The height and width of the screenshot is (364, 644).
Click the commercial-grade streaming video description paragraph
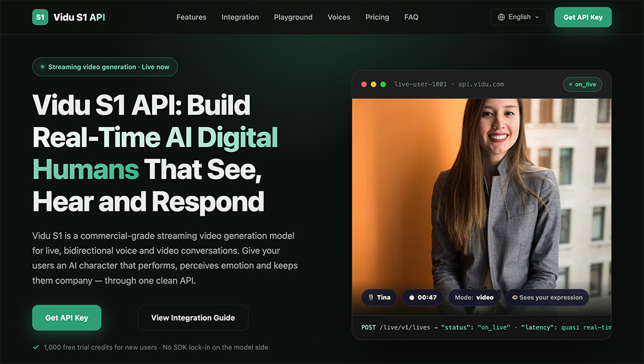coord(165,258)
